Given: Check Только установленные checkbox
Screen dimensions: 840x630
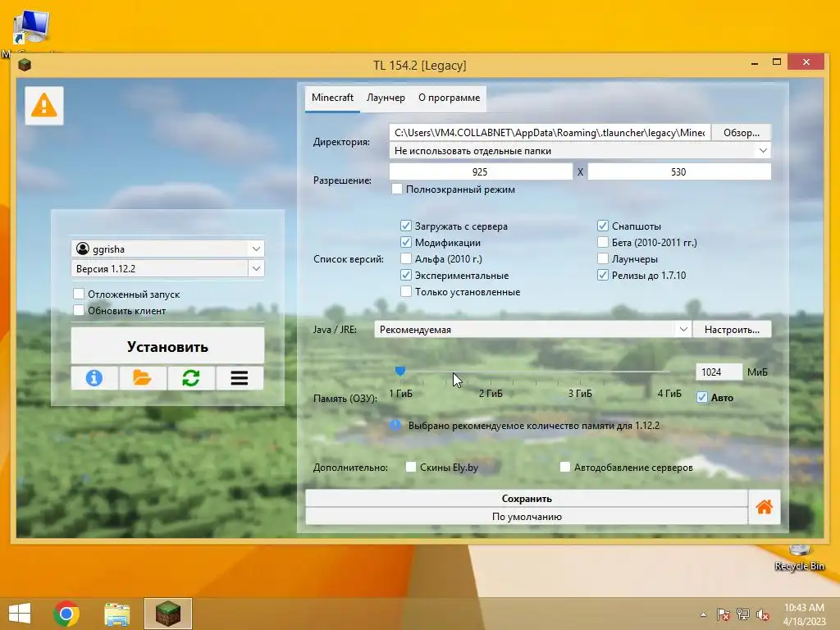Looking at the screenshot, I should (x=406, y=291).
